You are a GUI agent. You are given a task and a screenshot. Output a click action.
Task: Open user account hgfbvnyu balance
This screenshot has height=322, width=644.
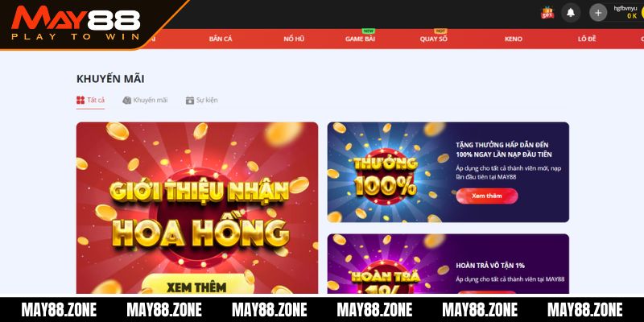click(628, 12)
